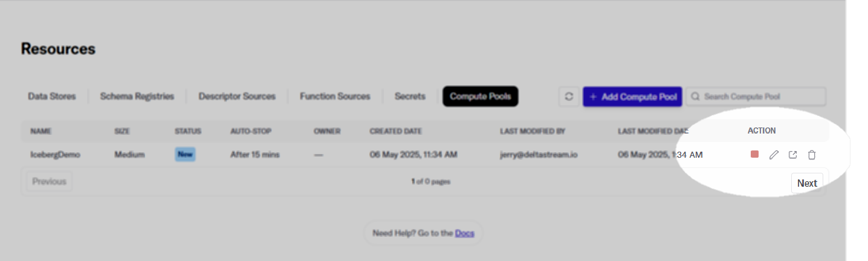Click the CREATED DATE column header
Image resolution: width=868 pixels, height=261 pixels.
point(395,131)
